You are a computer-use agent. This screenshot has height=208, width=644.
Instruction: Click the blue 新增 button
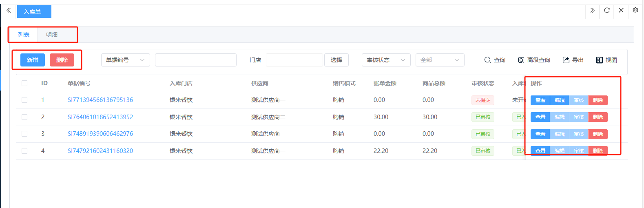tap(33, 60)
